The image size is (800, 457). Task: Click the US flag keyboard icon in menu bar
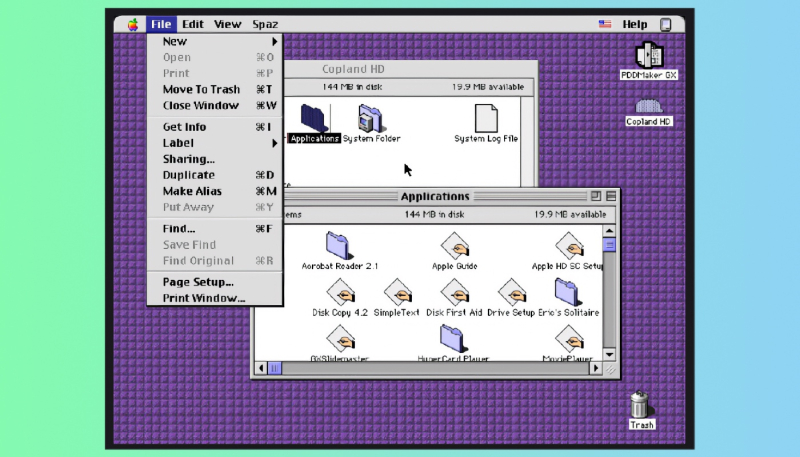coord(605,24)
